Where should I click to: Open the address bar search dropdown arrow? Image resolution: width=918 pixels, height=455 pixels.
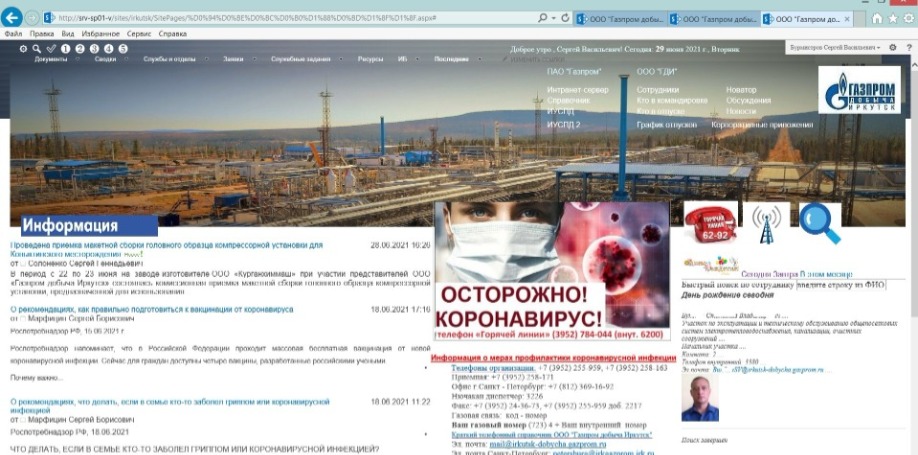(x=553, y=18)
